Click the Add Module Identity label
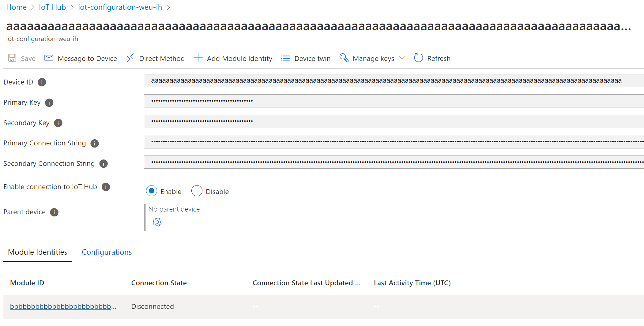Viewport: 644px width, 326px height. [x=239, y=58]
